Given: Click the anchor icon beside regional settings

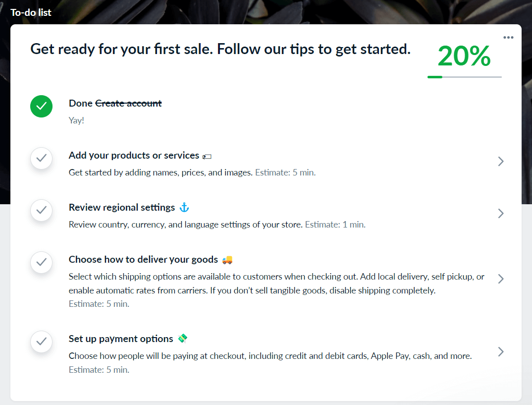Looking at the screenshot, I should [x=184, y=207].
